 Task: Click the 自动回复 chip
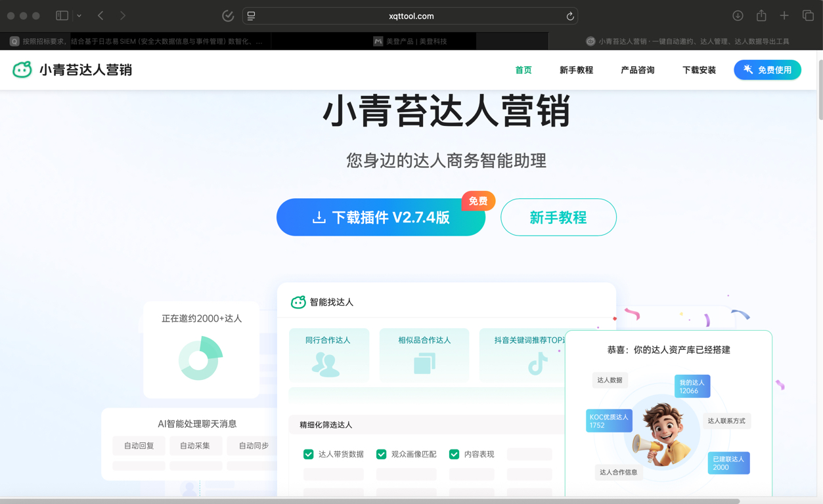[x=139, y=446]
